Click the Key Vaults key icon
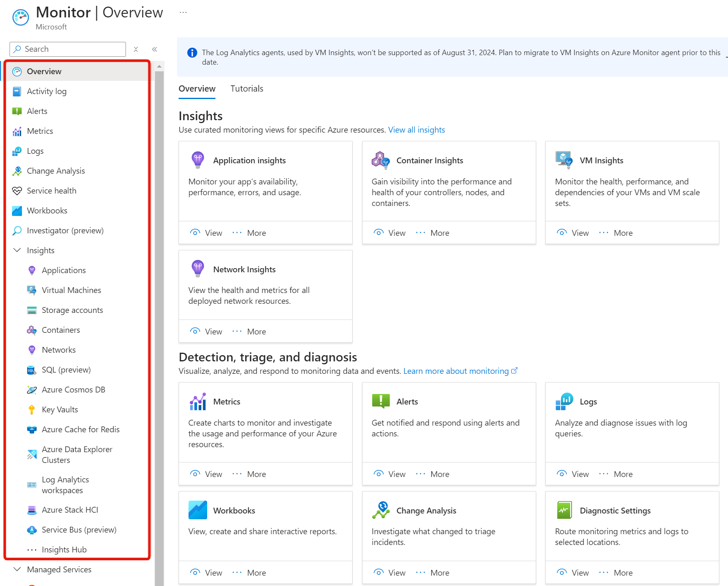The height and width of the screenshot is (586, 728). 32,409
